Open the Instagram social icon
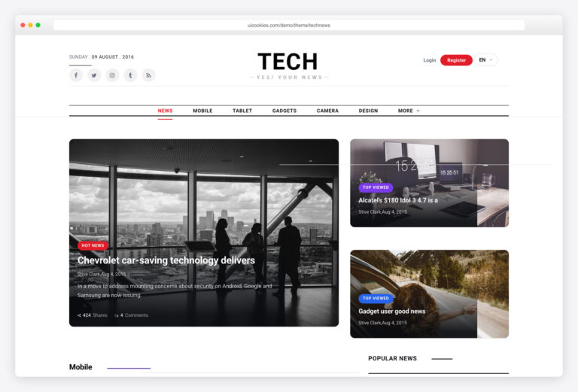This screenshot has width=578, height=392. (112, 75)
